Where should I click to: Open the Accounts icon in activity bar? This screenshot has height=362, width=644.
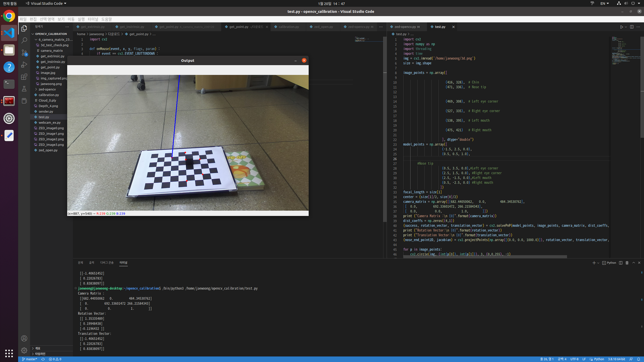[x=24, y=339]
